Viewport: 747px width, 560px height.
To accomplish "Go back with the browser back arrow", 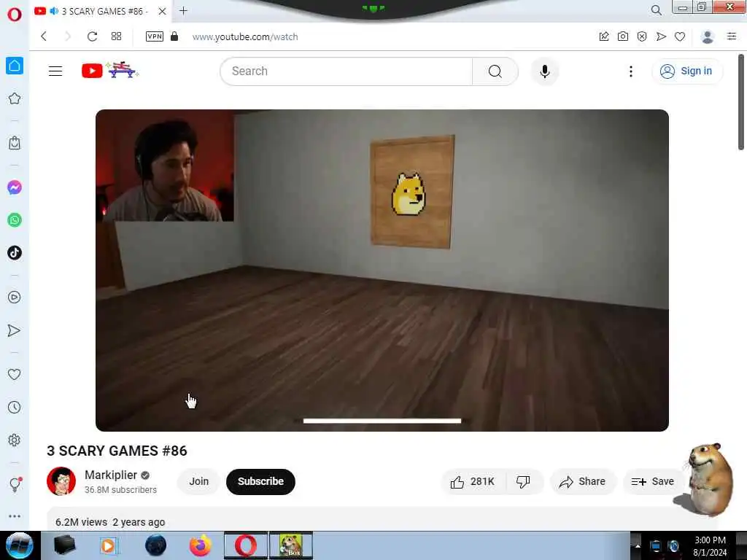I will (44, 36).
